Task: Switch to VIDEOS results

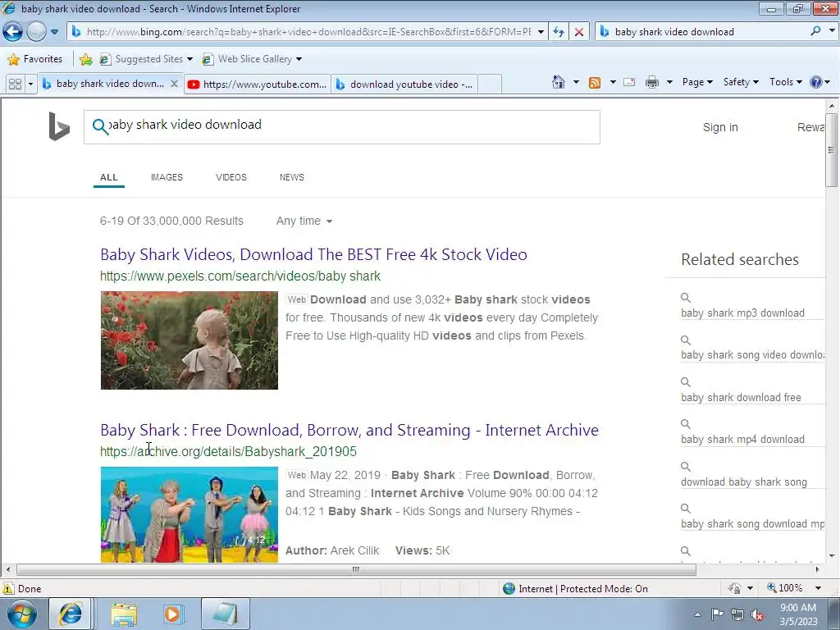Action: point(231,177)
